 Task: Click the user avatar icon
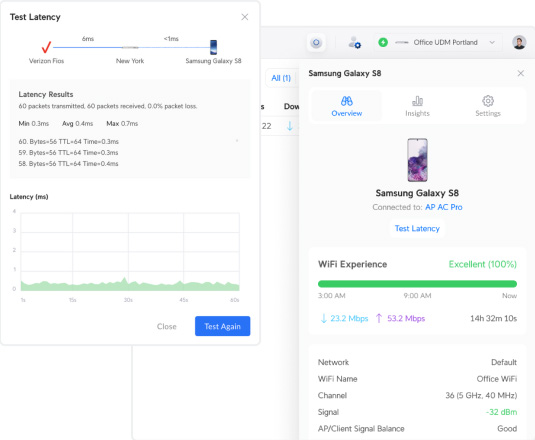(519, 43)
